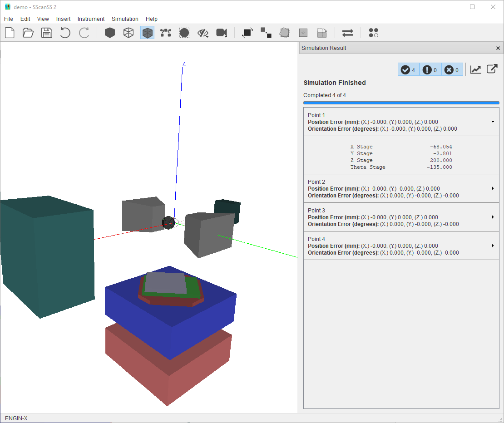504x423 pixels.
Task: Click the 'Simulation Result' panel title
Action: point(324,48)
